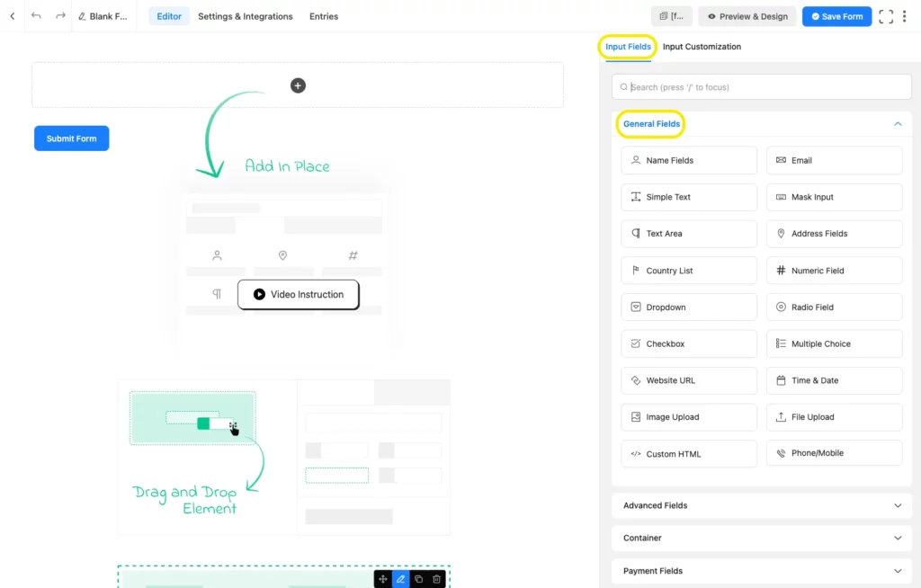Add a Text Area field
Screen dimensions: 921x588
(x=689, y=234)
